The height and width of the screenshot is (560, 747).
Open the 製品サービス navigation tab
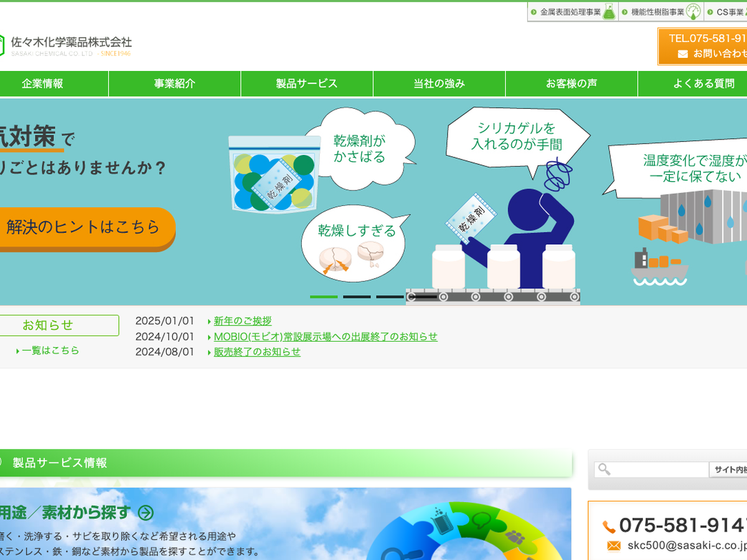click(x=307, y=84)
